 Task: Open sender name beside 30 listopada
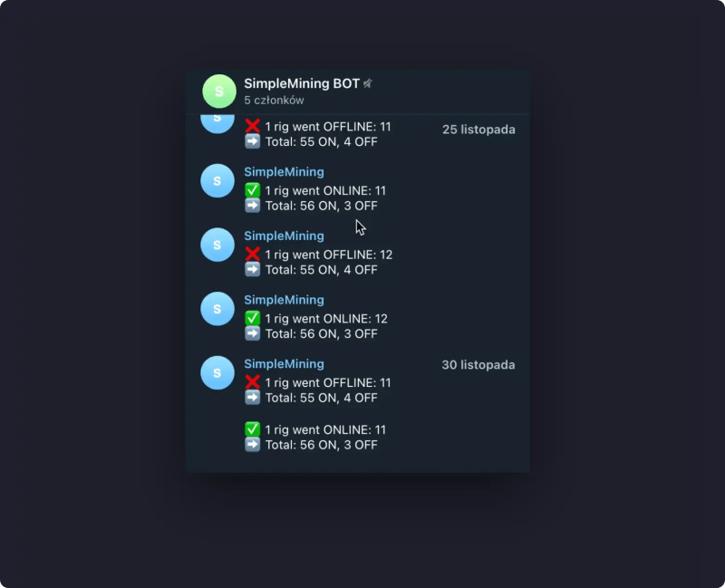tap(284, 364)
